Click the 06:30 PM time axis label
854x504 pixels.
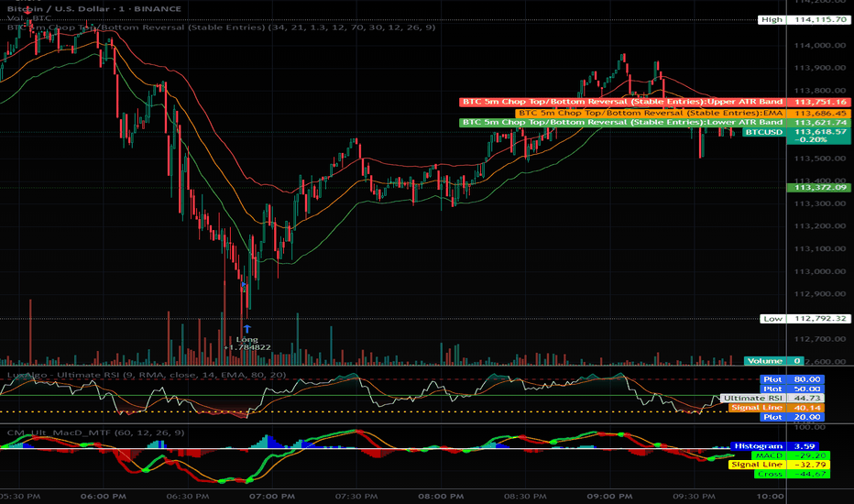tap(188, 497)
